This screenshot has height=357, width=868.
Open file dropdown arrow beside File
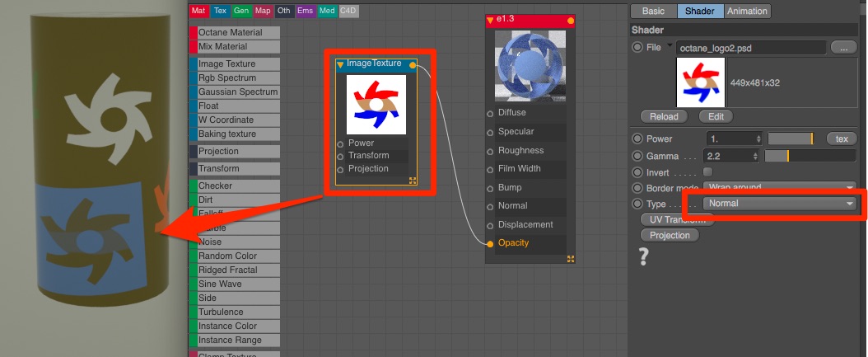tap(670, 45)
